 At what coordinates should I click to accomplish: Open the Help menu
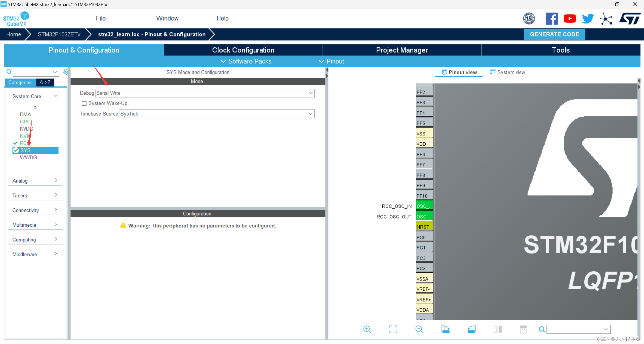point(222,18)
